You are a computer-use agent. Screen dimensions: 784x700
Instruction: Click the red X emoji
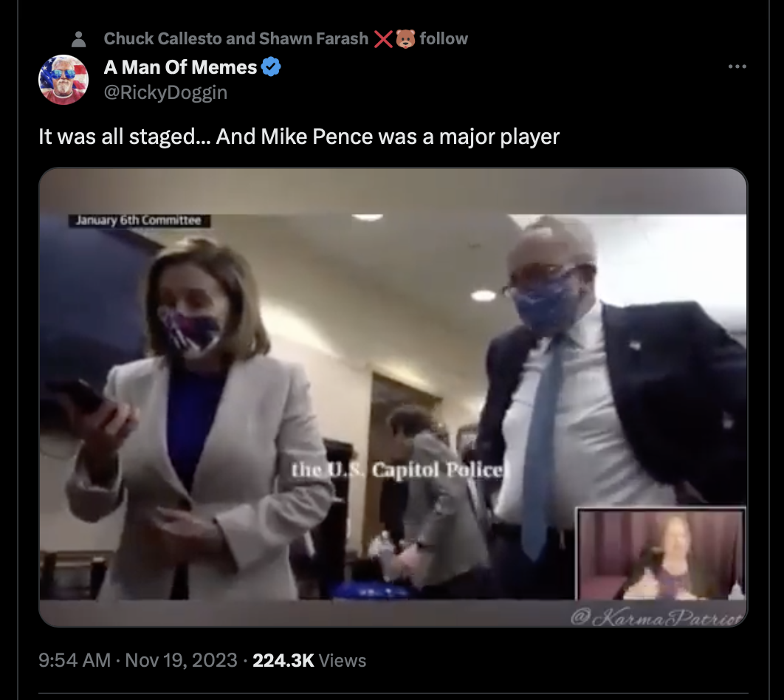[x=383, y=38]
